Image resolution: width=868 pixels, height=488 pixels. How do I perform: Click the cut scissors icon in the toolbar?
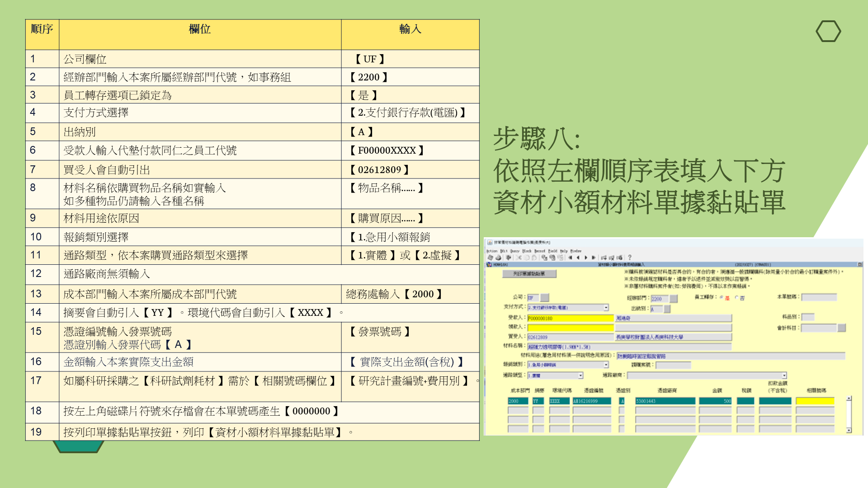[x=519, y=258]
